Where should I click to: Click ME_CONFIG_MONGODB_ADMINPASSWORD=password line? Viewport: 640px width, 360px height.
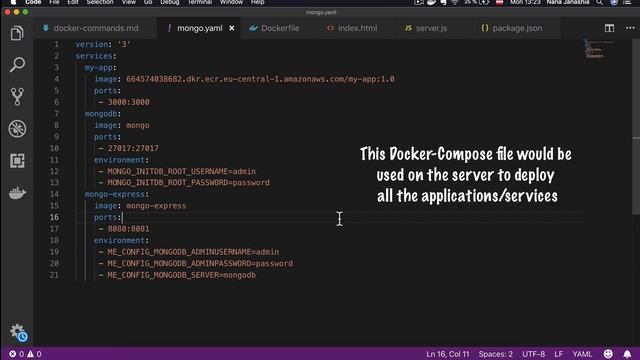pyautogui.click(x=200, y=264)
